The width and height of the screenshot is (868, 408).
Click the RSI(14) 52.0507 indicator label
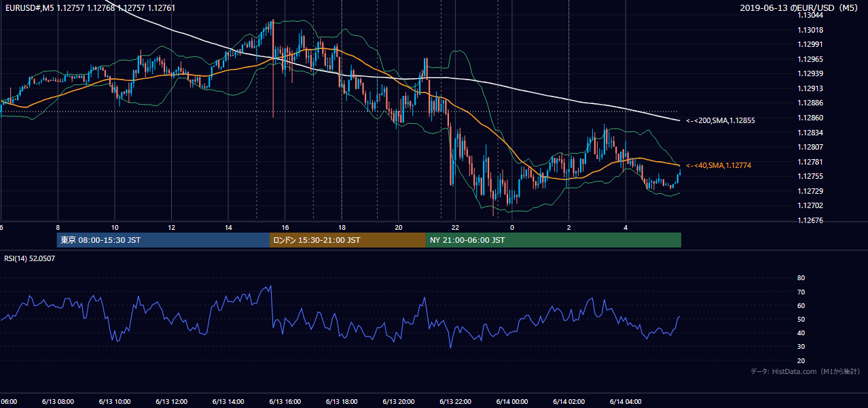tap(30, 258)
